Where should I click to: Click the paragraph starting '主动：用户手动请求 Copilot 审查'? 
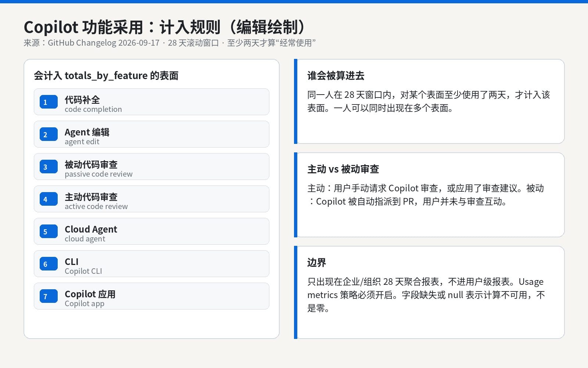click(426, 195)
